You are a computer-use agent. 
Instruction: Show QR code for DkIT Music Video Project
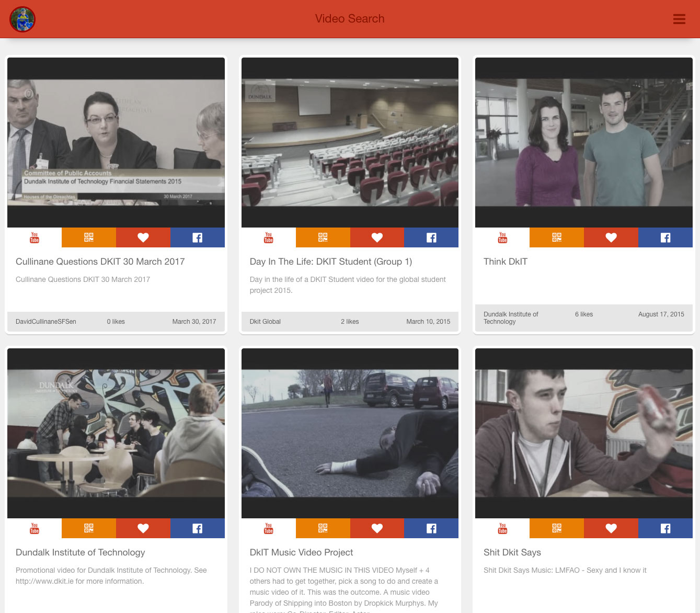pos(323,528)
